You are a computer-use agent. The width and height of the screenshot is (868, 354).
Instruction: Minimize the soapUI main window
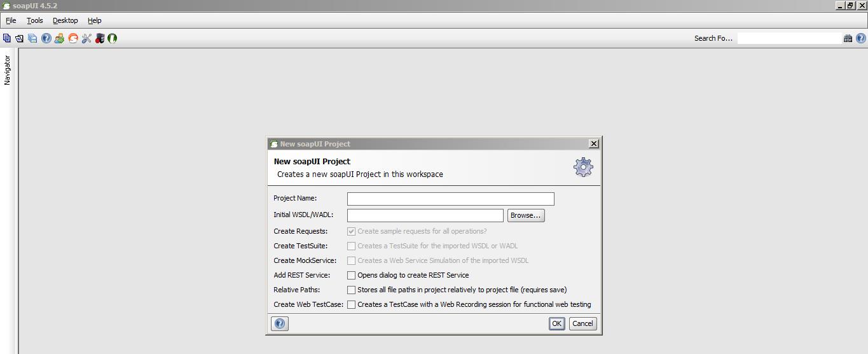[x=840, y=5]
